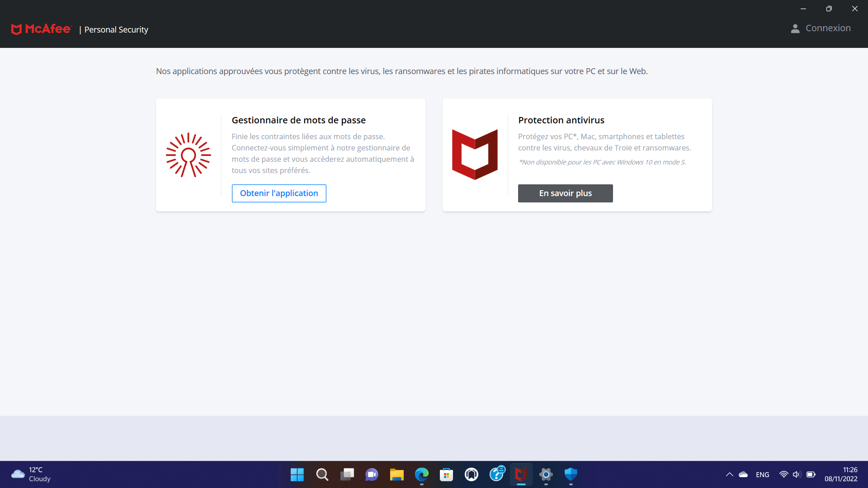868x488 pixels.
Task: Open taskbar Settings gear icon
Action: (x=546, y=474)
